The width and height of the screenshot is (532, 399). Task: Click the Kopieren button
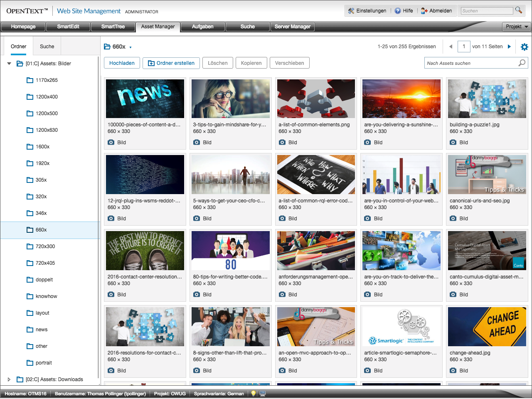pos(251,63)
